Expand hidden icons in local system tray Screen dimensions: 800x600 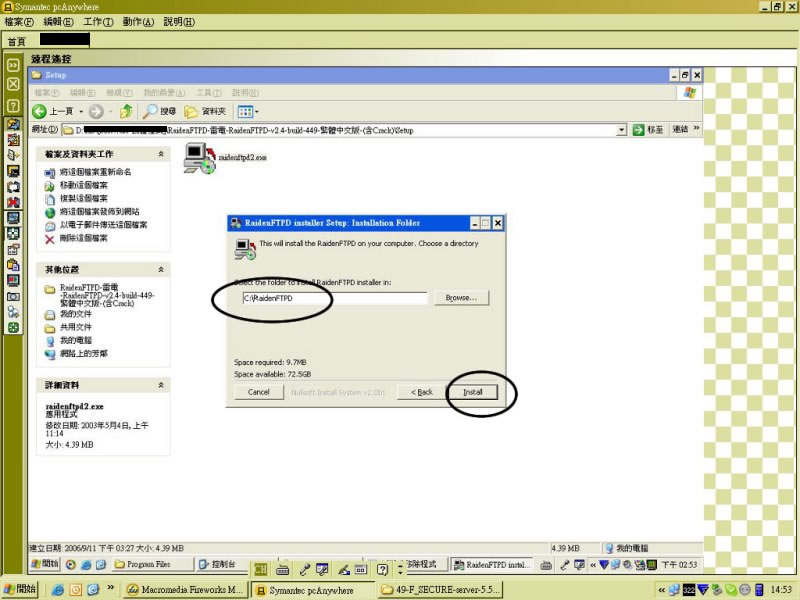pos(661,590)
